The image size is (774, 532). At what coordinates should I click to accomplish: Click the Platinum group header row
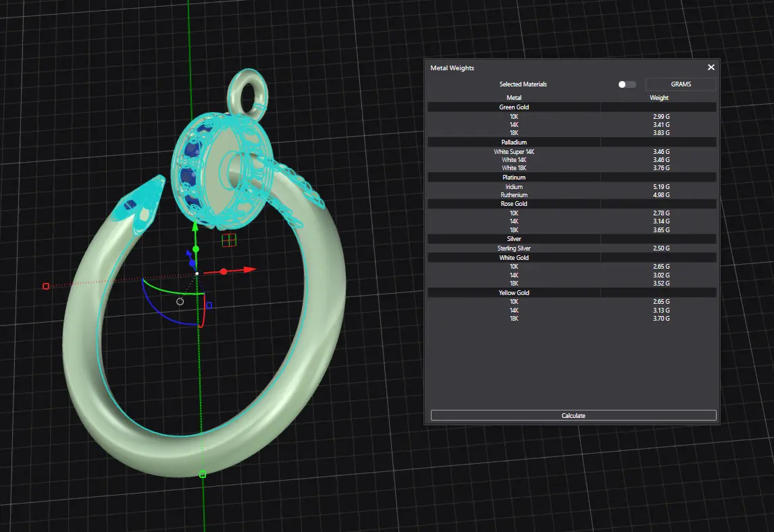click(x=514, y=178)
